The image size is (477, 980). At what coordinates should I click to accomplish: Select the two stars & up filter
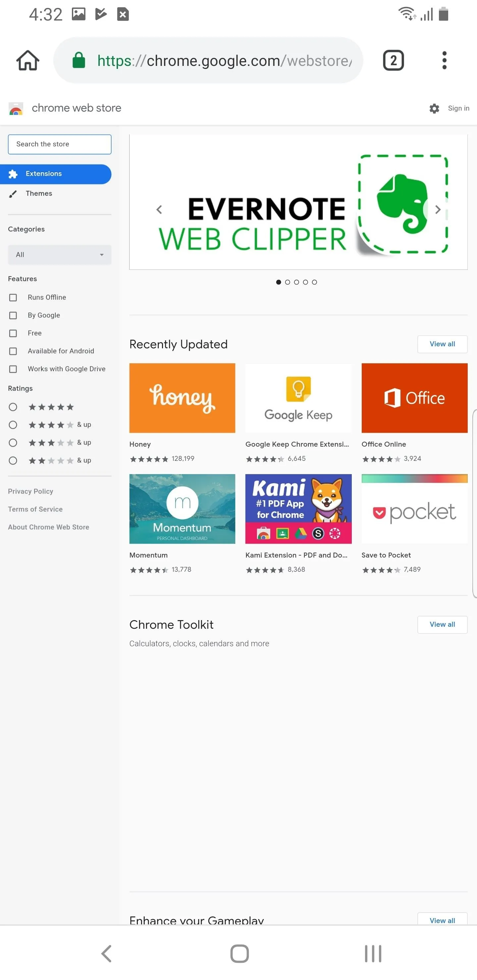[x=13, y=461]
